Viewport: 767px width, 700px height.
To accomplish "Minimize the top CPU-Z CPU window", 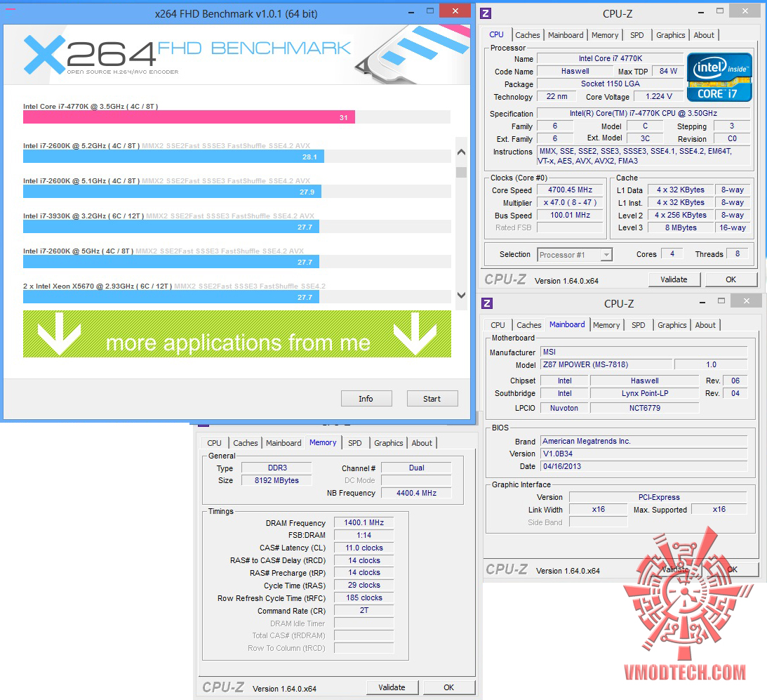I will coord(701,12).
